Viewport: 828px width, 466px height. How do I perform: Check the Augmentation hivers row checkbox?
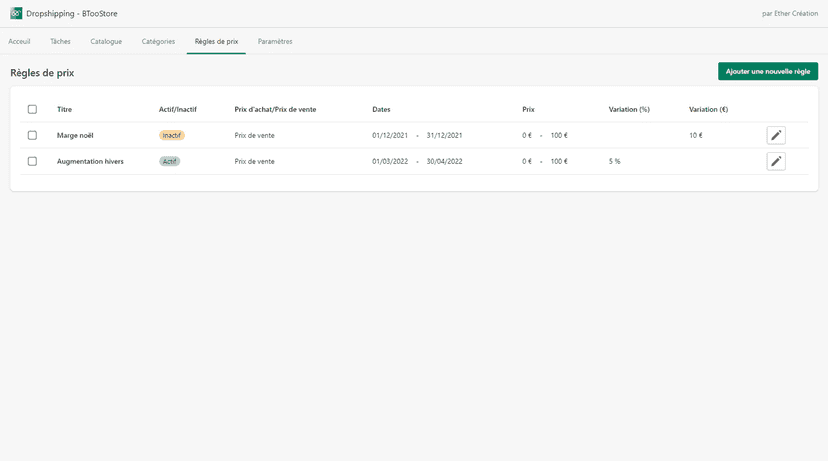pos(32,161)
